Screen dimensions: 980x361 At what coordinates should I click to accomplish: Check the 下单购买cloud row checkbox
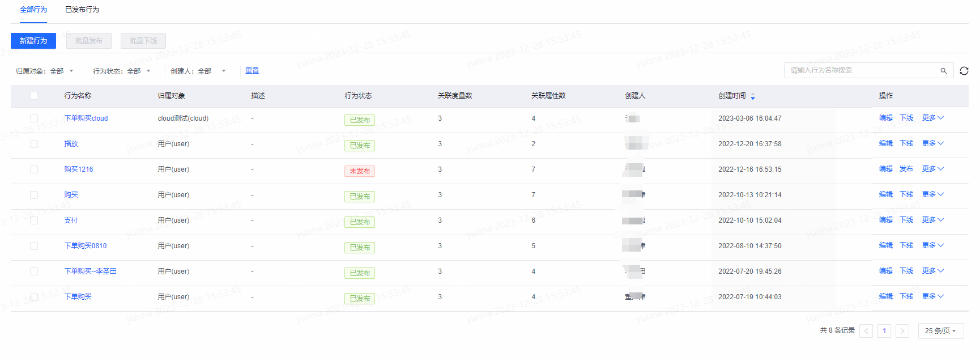click(34, 118)
